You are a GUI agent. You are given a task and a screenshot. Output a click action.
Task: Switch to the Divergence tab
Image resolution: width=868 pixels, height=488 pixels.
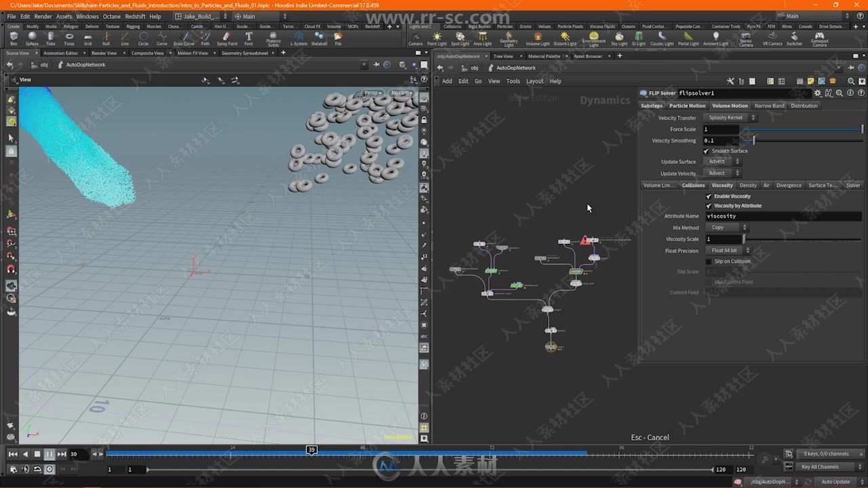pyautogui.click(x=789, y=185)
